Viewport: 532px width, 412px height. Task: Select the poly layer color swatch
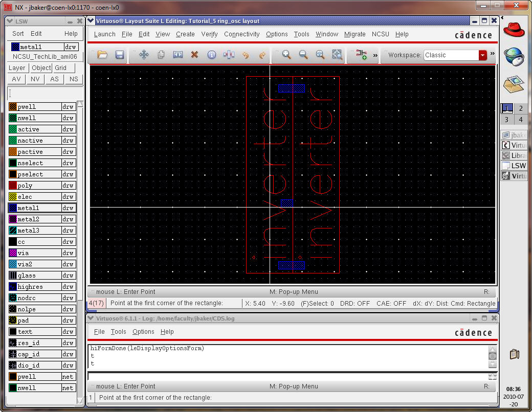click(x=13, y=186)
